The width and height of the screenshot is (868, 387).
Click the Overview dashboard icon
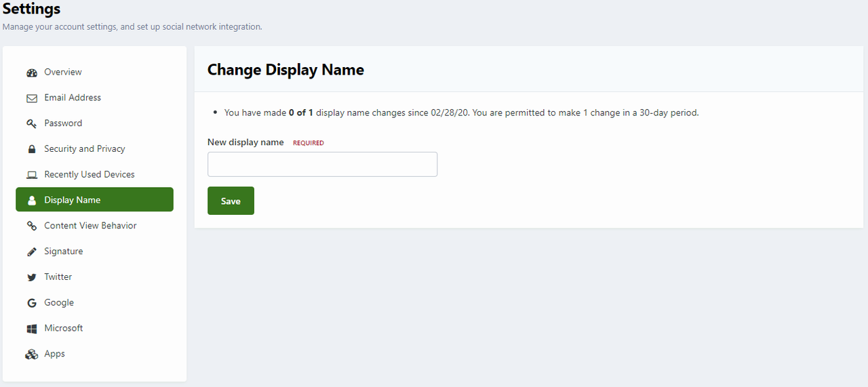(31, 73)
